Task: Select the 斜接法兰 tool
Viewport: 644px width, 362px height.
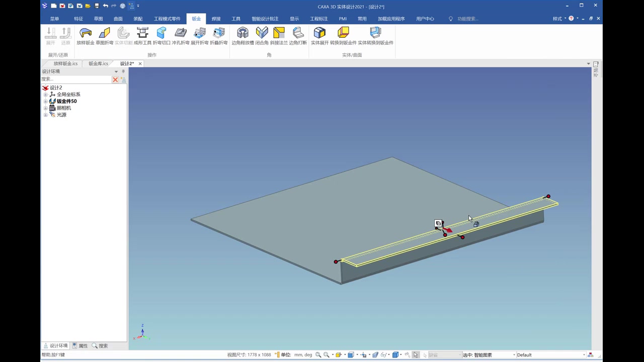Action: 279,36
